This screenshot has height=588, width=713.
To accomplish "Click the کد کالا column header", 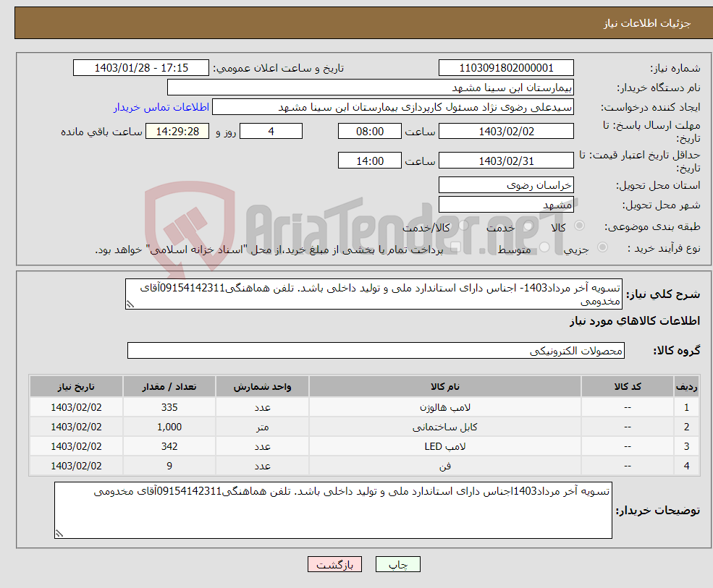I will click(x=628, y=387).
